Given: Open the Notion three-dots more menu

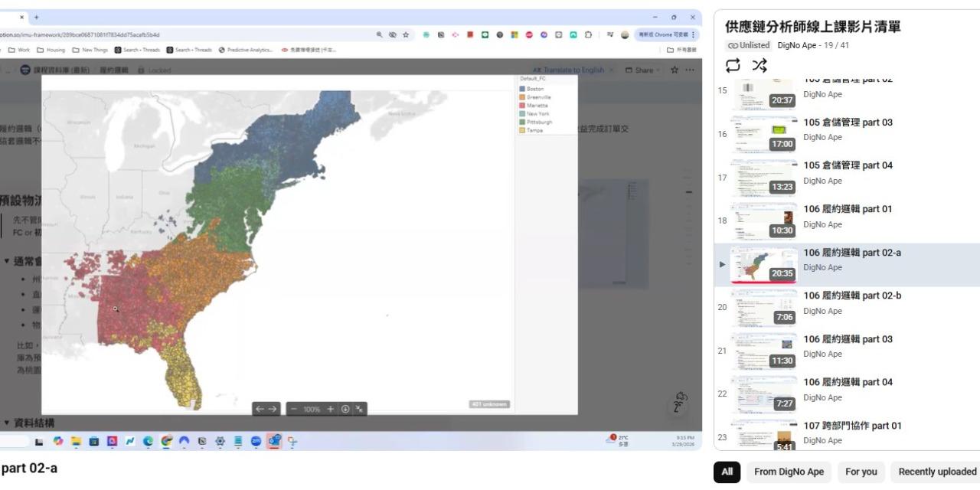Looking at the screenshot, I should (691, 70).
